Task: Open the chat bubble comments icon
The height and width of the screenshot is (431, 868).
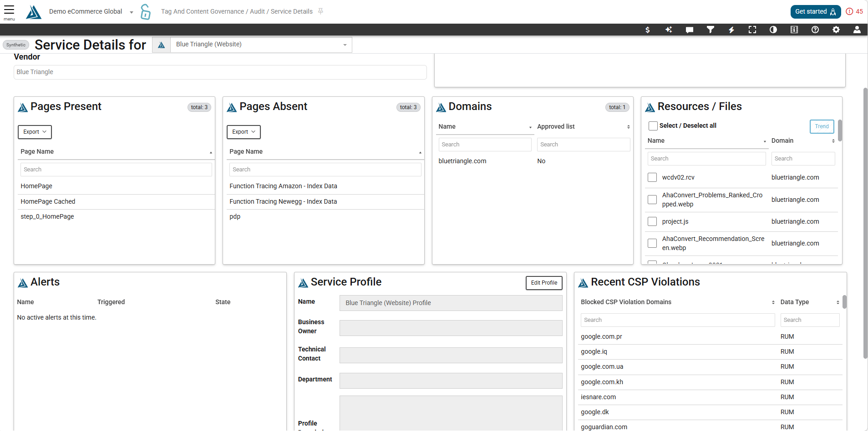Action: [690, 30]
